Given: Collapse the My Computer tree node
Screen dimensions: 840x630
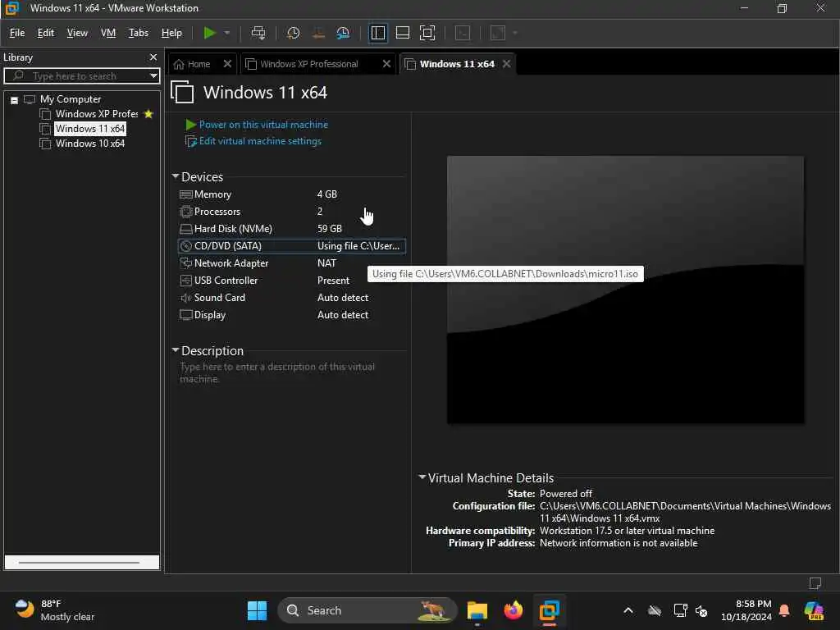Looking at the screenshot, I should pyautogui.click(x=15, y=99).
